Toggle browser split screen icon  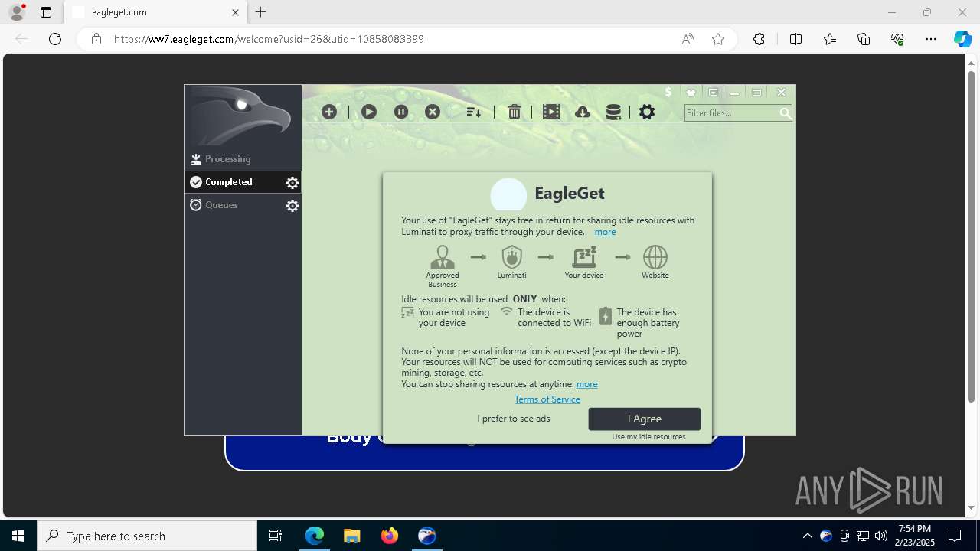point(795,39)
